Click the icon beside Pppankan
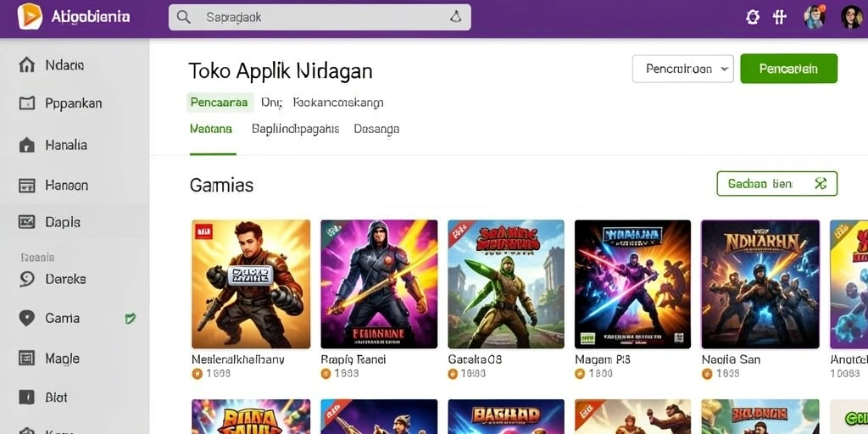868x434 pixels. (x=26, y=103)
